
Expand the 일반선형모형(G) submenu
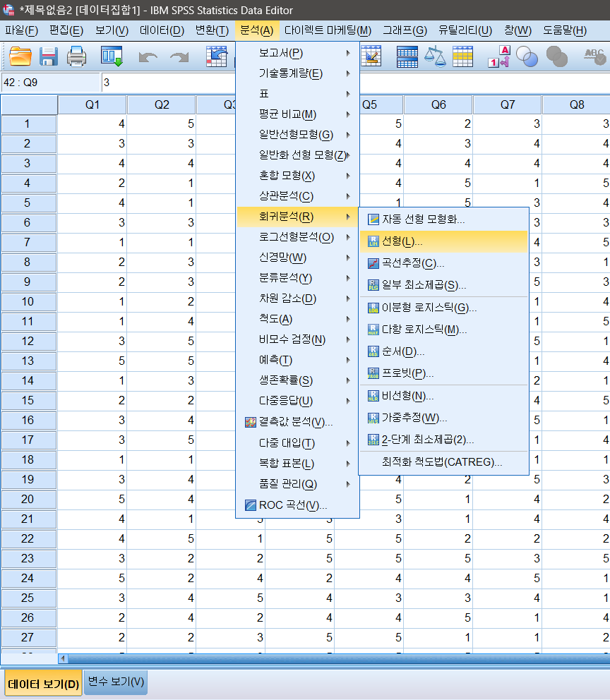coord(297,135)
